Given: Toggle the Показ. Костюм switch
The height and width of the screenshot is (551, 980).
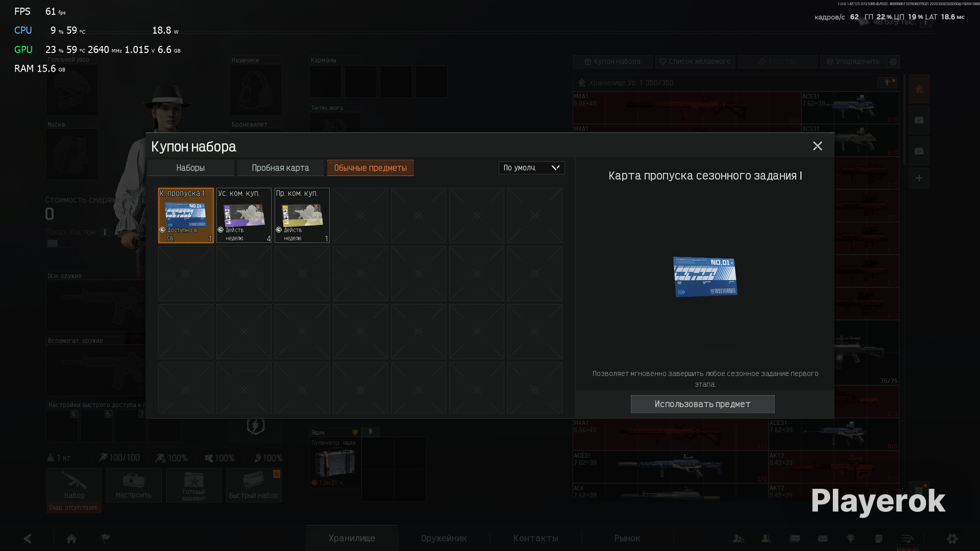Looking at the screenshot, I should click(59, 244).
